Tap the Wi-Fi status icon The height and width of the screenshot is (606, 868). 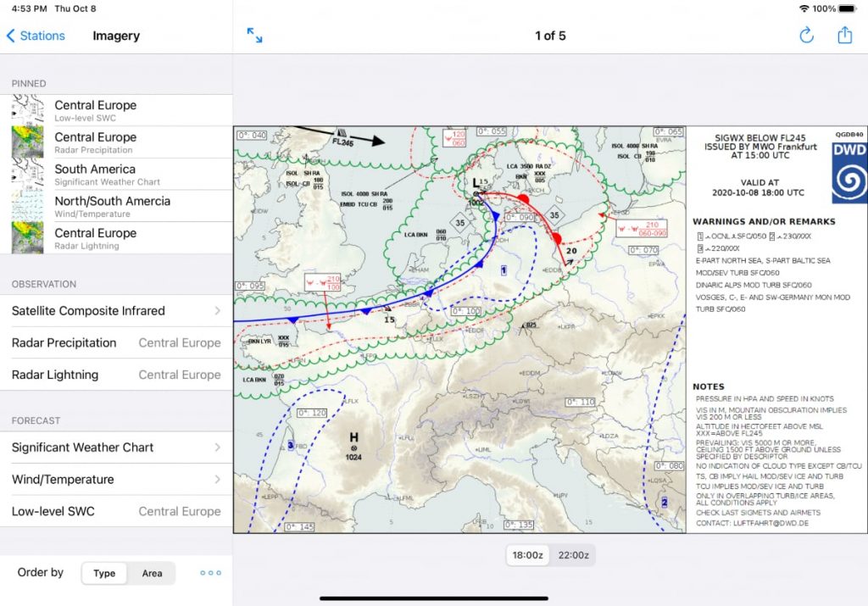[x=804, y=8]
